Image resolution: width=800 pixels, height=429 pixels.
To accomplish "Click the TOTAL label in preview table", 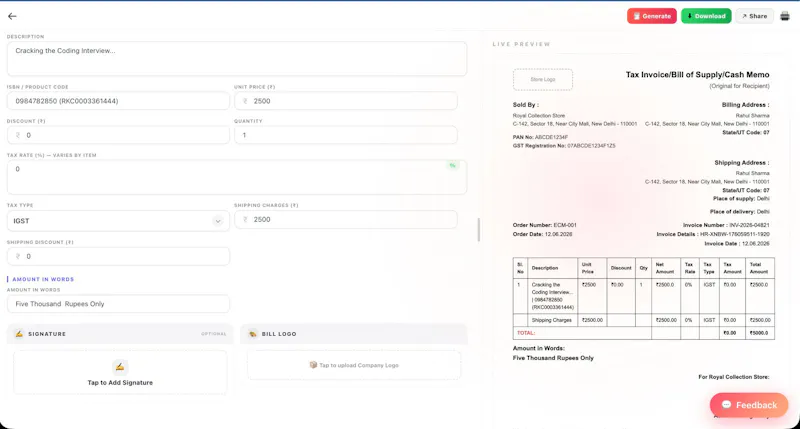I will click(526, 333).
